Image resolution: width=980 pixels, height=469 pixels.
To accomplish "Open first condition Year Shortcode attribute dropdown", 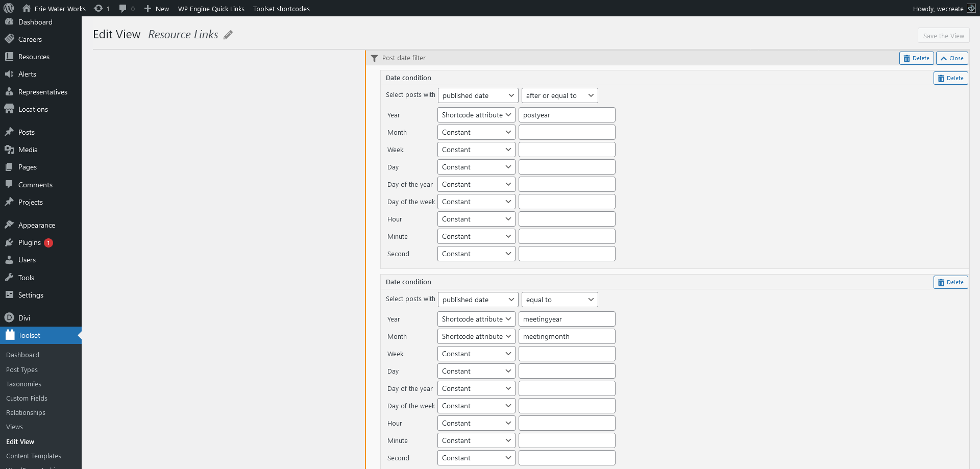I will pos(476,115).
